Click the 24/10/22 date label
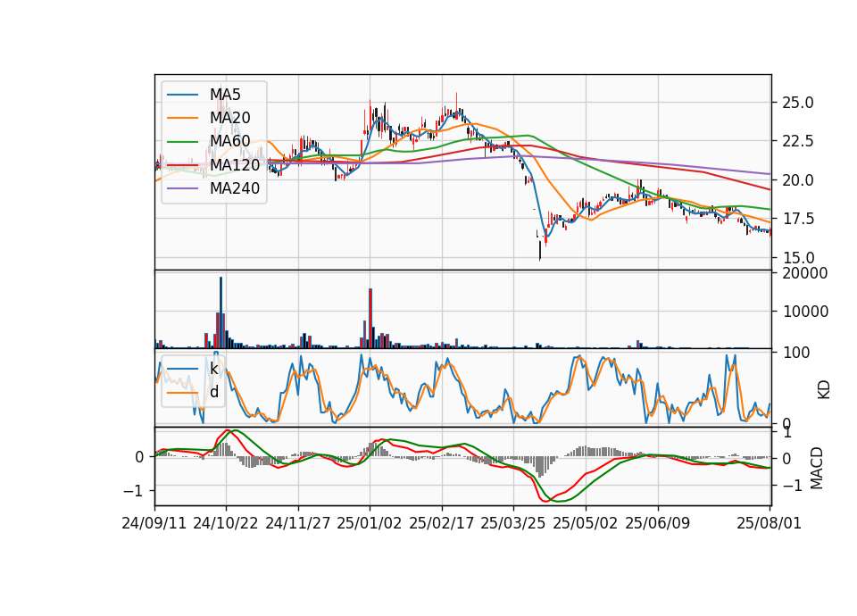Screen dimensions: 857x616 click(226, 523)
